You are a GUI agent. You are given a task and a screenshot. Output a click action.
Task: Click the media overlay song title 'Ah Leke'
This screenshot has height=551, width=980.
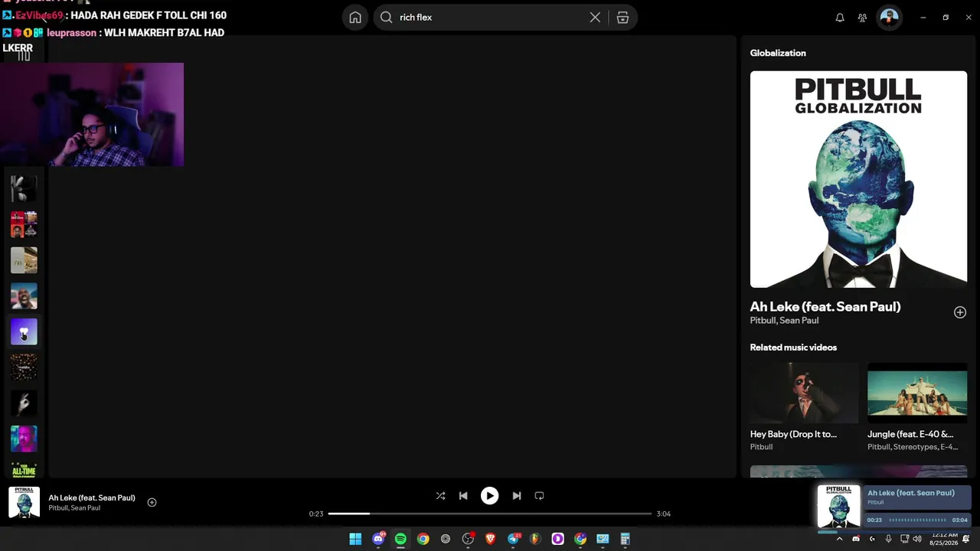pos(911,493)
